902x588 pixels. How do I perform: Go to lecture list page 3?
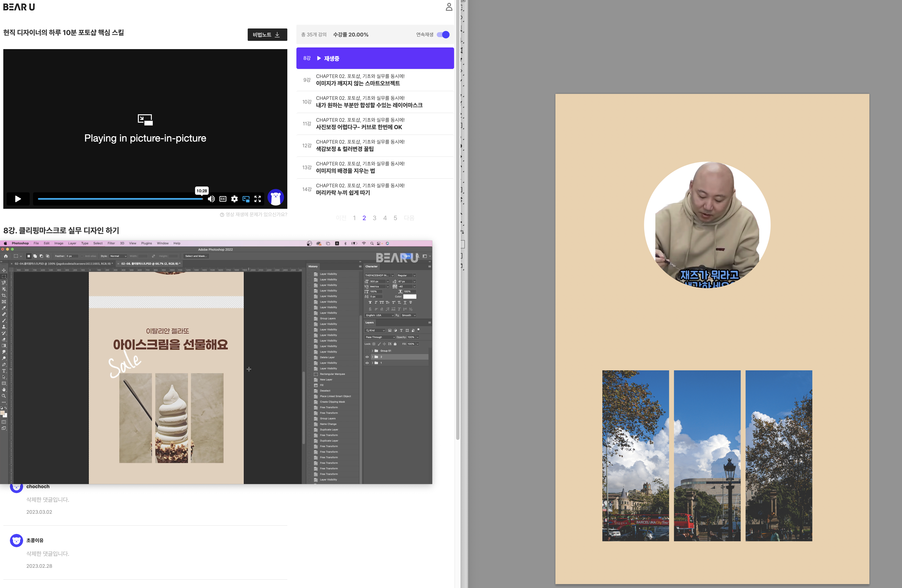click(374, 218)
